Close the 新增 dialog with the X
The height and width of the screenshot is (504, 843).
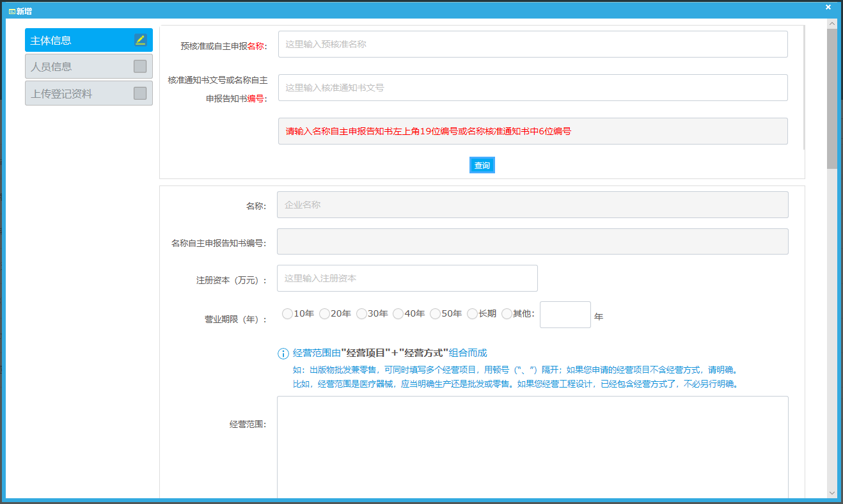(x=828, y=8)
